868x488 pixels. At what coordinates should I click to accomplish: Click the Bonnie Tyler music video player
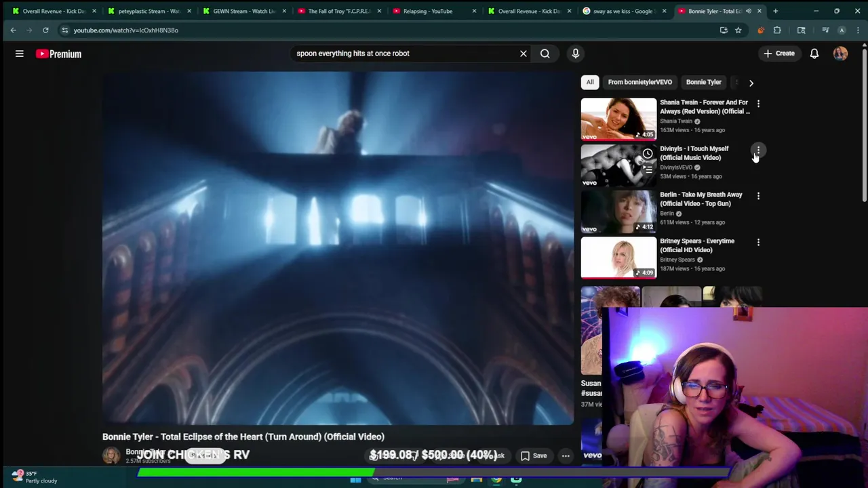338,248
